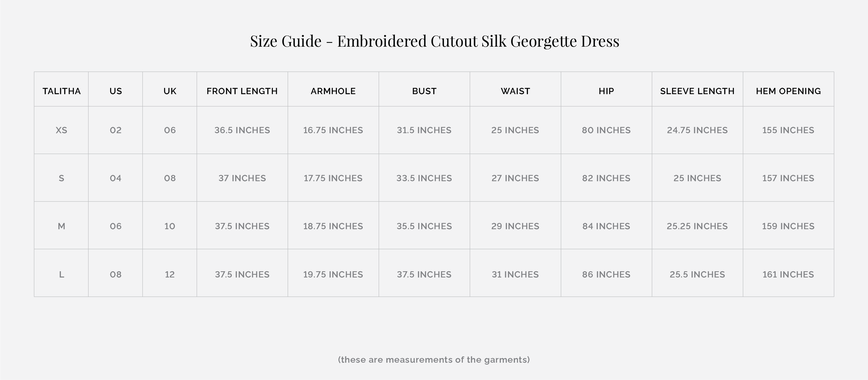Click the TALITHA column header

pyautogui.click(x=61, y=91)
